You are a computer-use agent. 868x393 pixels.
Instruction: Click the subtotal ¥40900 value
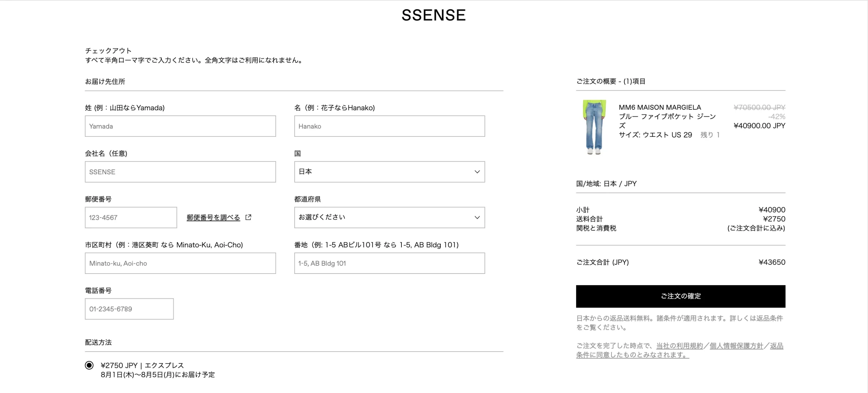(772, 210)
